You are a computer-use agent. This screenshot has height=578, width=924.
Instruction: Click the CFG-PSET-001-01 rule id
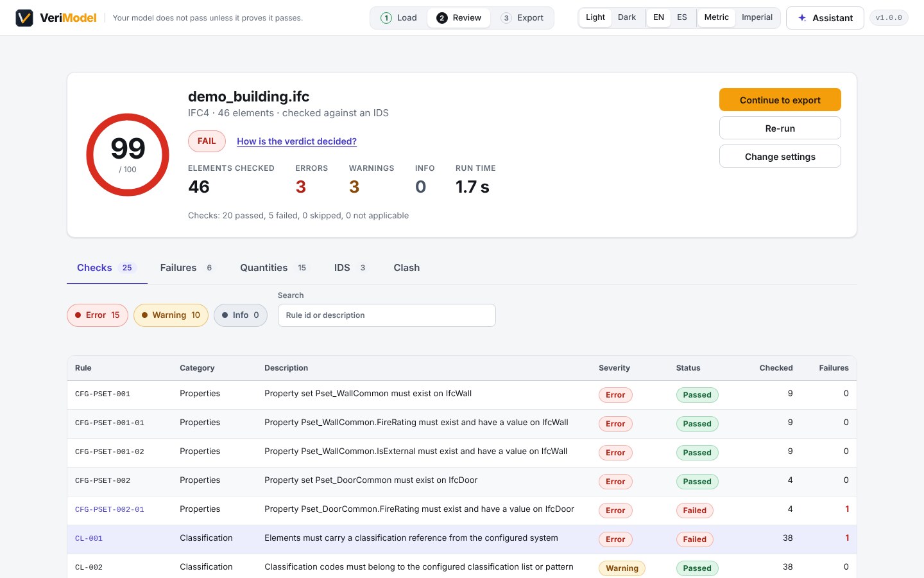pos(110,423)
